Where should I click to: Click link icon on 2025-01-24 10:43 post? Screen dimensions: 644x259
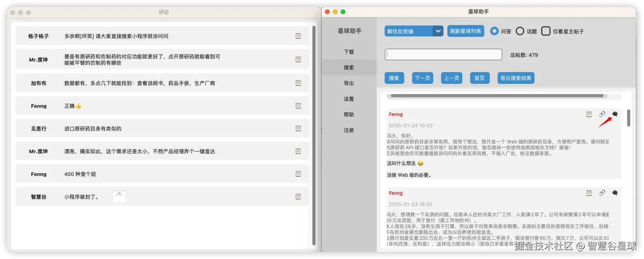point(602,114)
